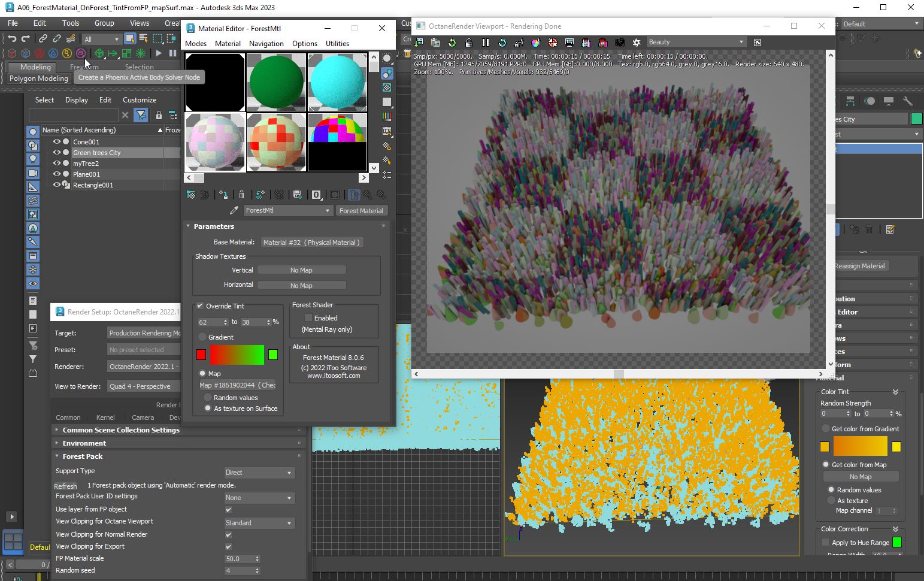This screenshot has height=581, width=924.
Task: Open the Support Type Direct dropdown
Action: click(x=259, y=473)
